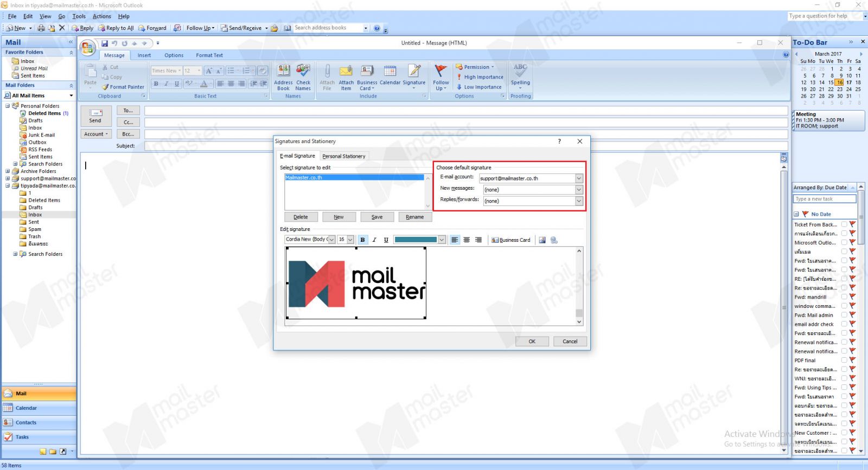Click Underline icon in signature editor
Screen dimensions: 868x470
(386, 240)
